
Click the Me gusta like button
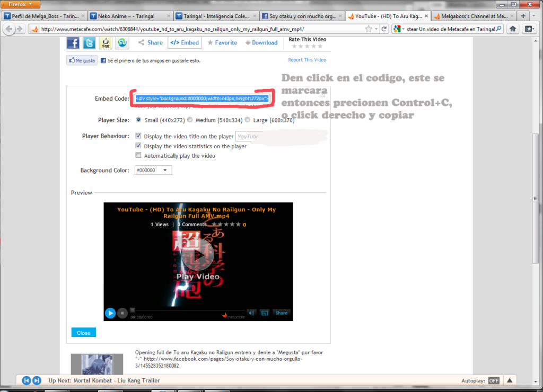pos(82,60)
